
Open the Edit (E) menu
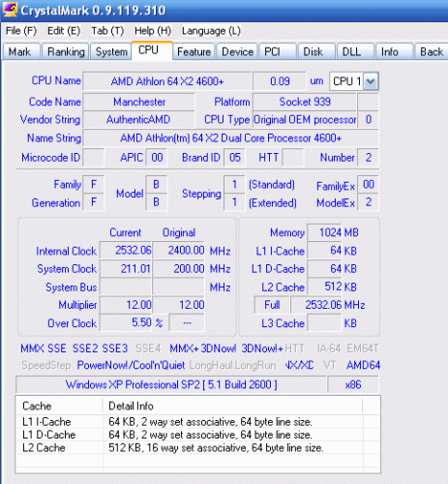click(x=64, y=31)
